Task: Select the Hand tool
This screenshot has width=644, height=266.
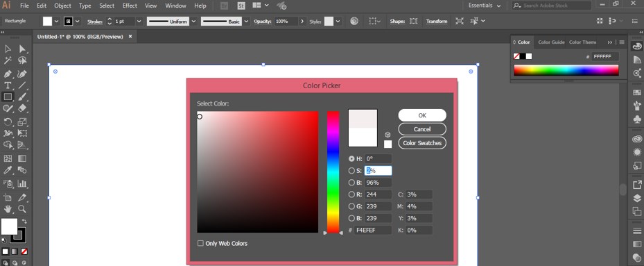Action: [x=8, y=209]
